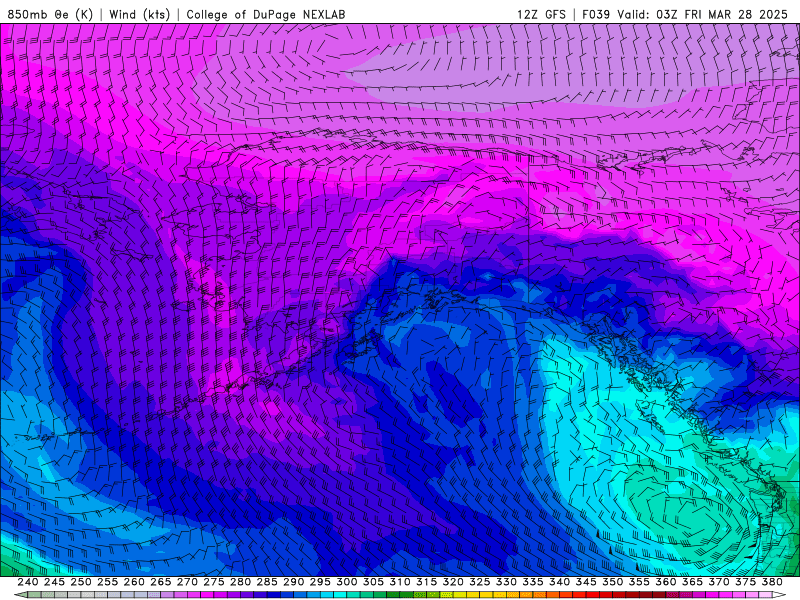Click the 'Valid: 03Z FRI MAR 28 2025' text
Viewport: 800px width, 600px height.
click(x=703, y=14)
